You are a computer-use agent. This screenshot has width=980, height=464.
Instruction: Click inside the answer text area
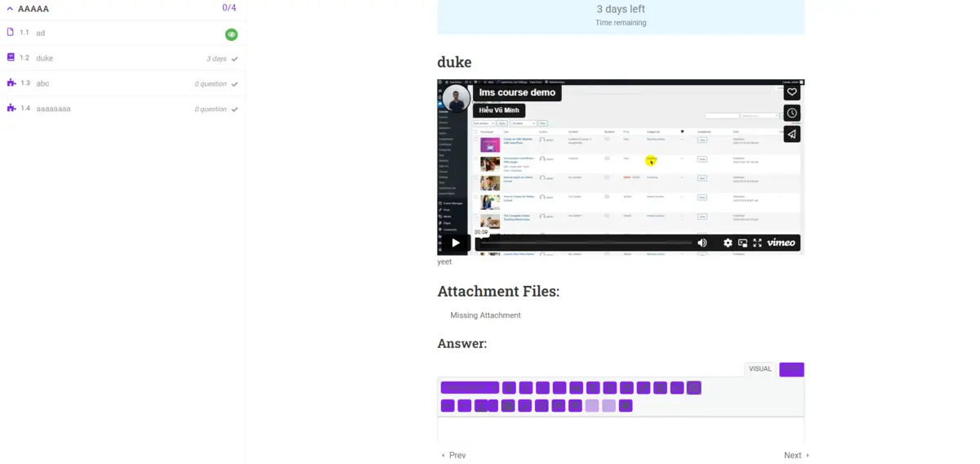tap(621, 431)
